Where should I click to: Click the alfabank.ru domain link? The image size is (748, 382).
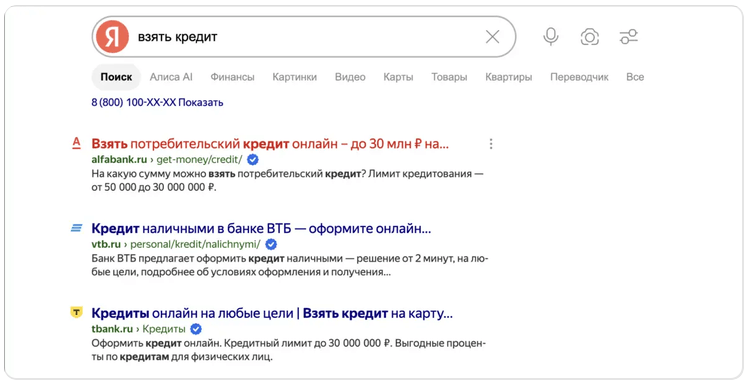click(119, 159)
